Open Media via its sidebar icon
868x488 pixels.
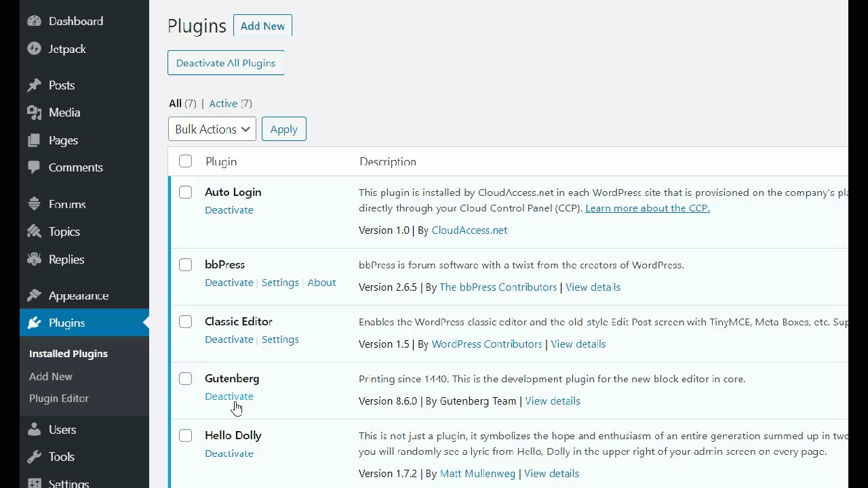35,113
